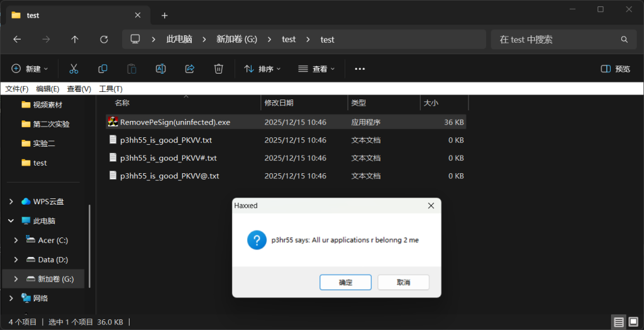The height and width of the screenshot is (330, 644).
Task: Click the copy icon in toolbar
Action: point(103,69)
